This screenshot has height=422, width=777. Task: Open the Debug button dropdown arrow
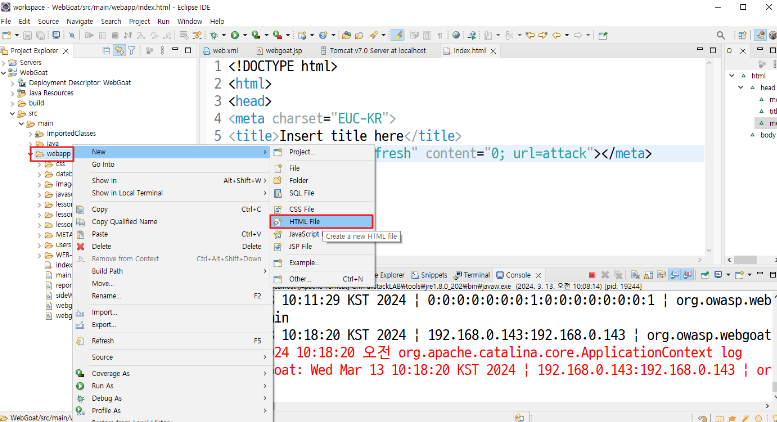(223, 35)
